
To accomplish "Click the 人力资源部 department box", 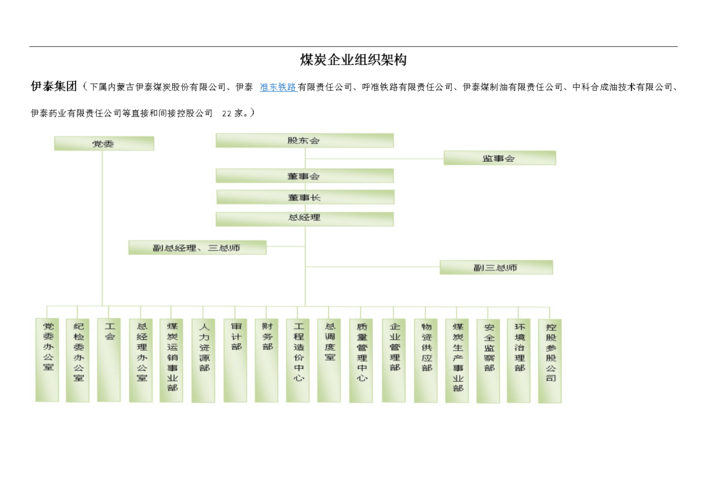I will [x=203, y=360].
